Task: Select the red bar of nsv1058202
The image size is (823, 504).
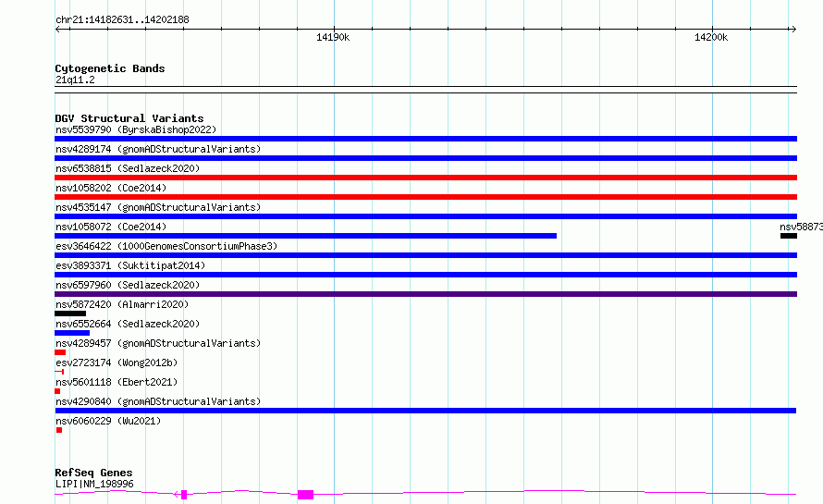Action: click(425, 197)
